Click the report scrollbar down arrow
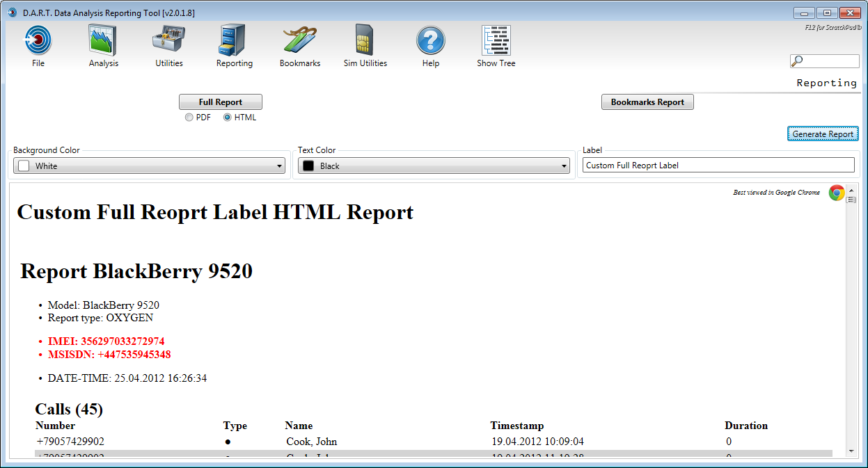 pos(851,451)
